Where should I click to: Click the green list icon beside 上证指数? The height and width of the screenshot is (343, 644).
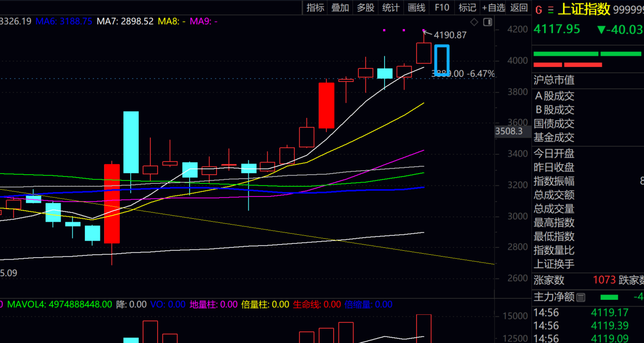pyautogui.click(x=550, y=10)
